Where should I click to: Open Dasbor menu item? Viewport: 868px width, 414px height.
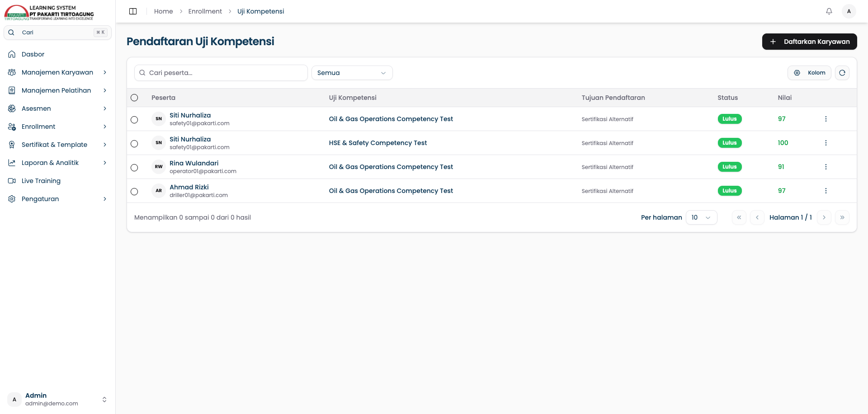click(x=58, y=54)
